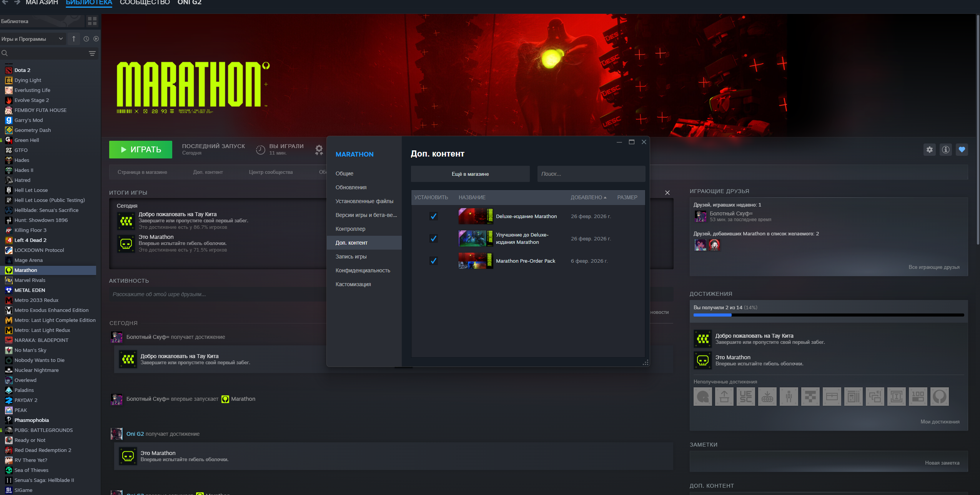
Task: Click the recent activity clock filter icon
Action: [86, 39]
